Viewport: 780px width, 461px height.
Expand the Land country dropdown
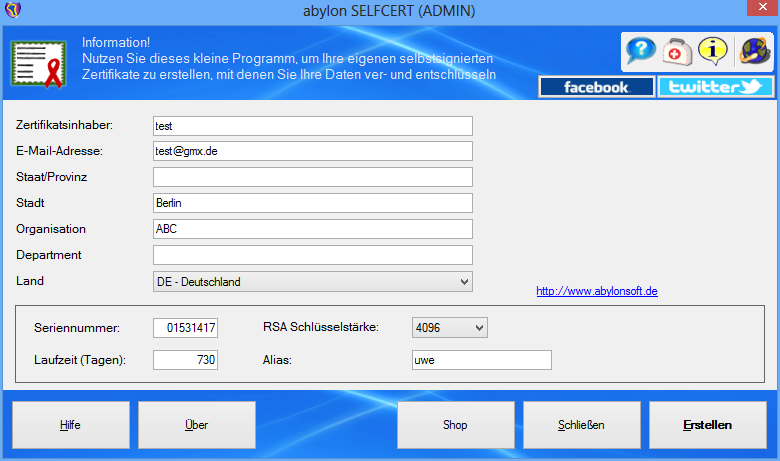click(x=313, y=282)
